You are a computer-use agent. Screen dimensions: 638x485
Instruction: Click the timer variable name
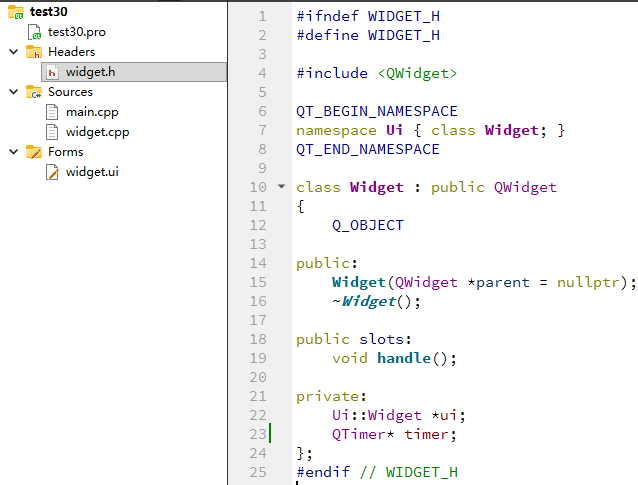click(x=426, y=434)
